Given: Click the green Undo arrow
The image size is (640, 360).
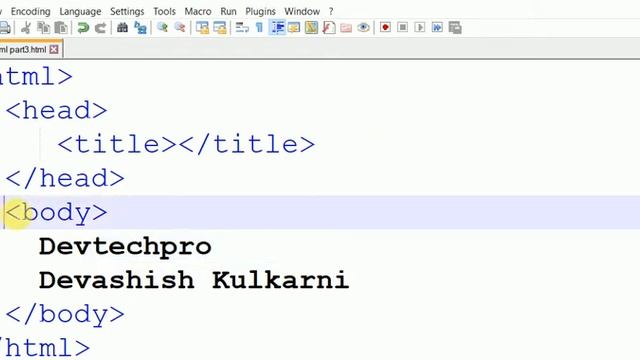Looking at the screenshot, I should pos(83,28).
